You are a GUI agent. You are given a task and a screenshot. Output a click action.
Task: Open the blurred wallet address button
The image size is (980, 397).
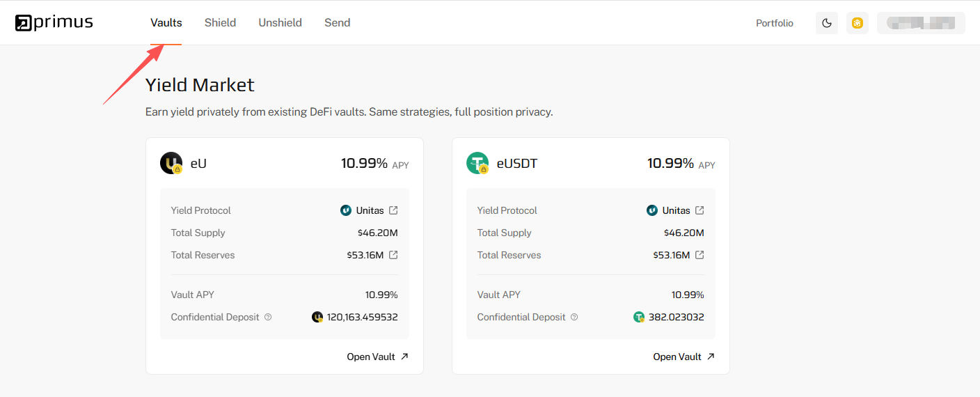click(x=921, y=23)
